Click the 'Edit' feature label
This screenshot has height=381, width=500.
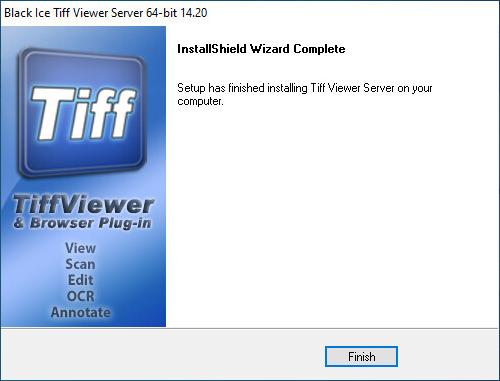(x=80, y=280)
